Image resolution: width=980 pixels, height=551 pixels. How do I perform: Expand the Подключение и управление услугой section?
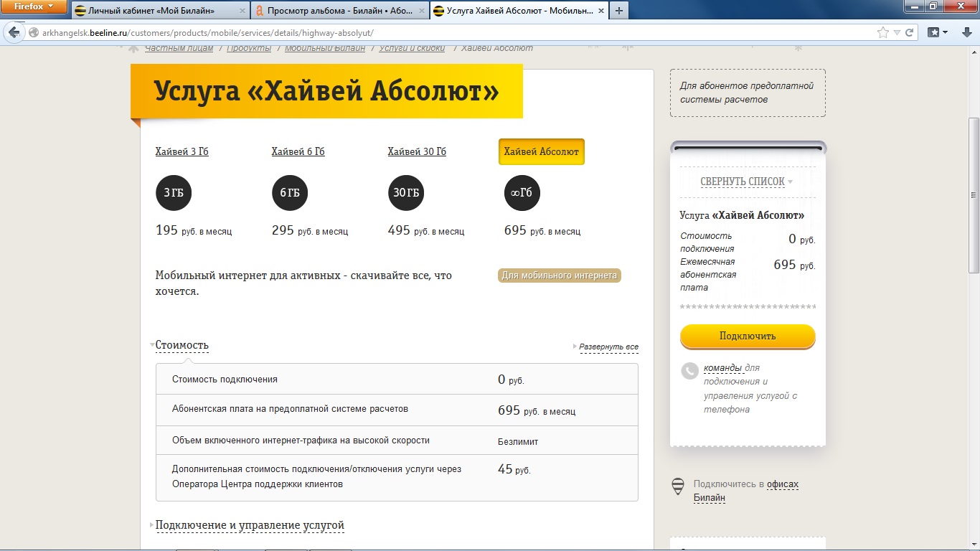tap(250, 525)
